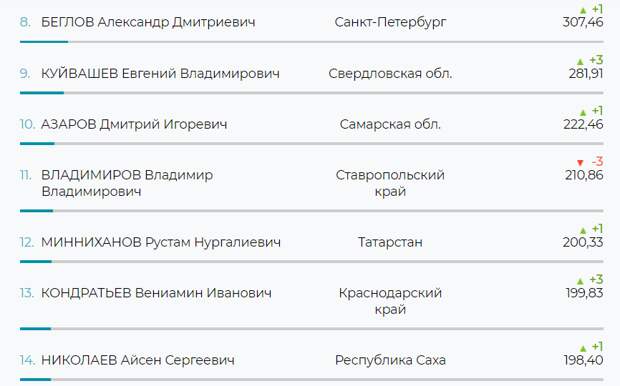Screen dimensions: 620x386
Task: Click the Ставропольский край region label
Action: [390, 183]
